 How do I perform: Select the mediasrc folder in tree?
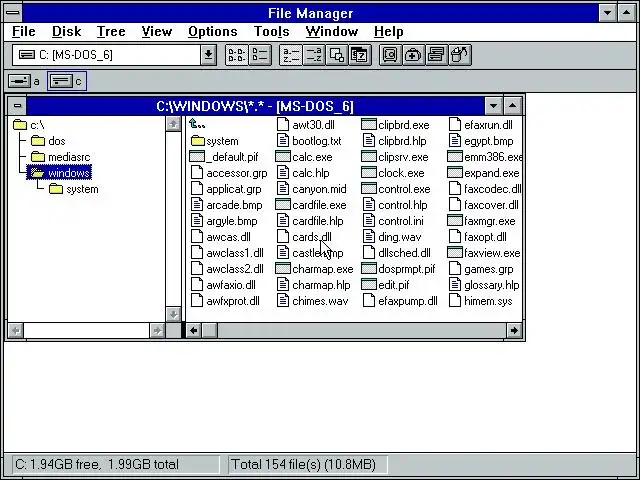pyautogui.click(x=60, y=157)
